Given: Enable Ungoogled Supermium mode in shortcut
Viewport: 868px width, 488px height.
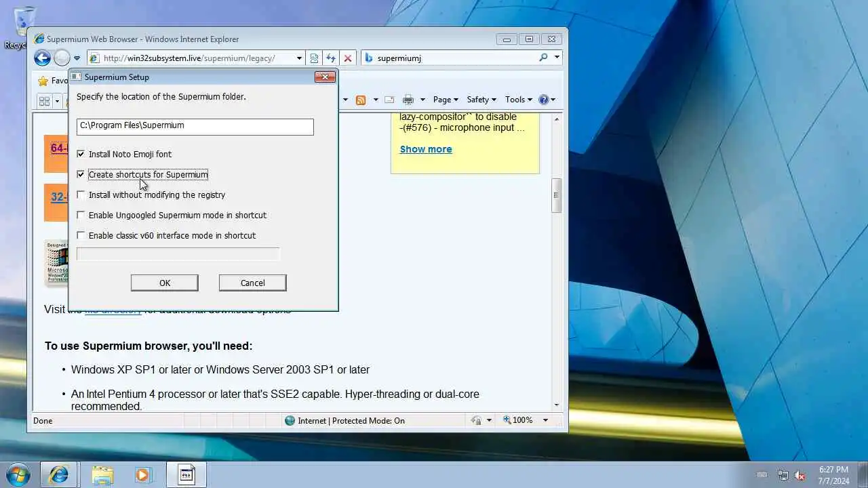Looking at the screenshot, I should coord(81,216).
